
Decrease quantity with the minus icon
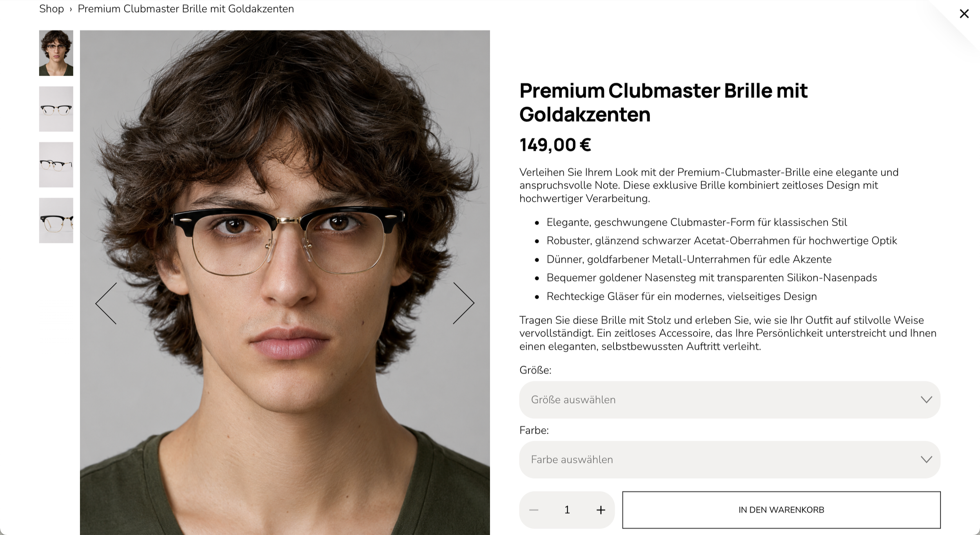point(534,510)
